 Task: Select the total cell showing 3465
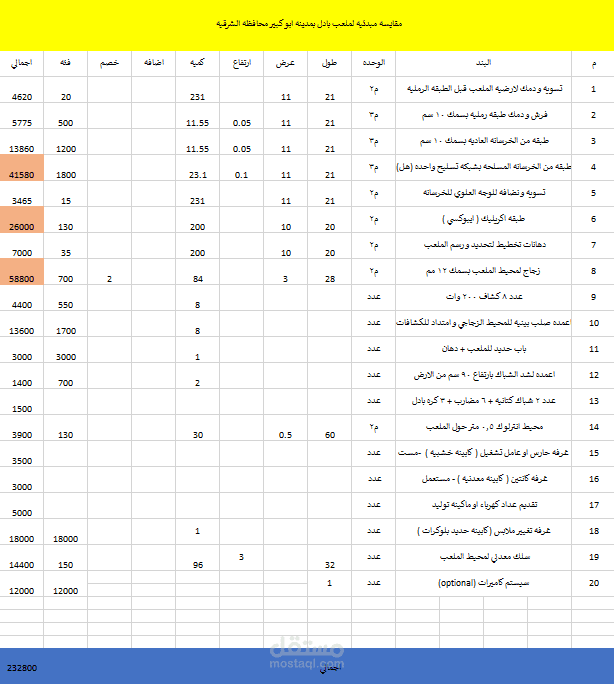point(22,194)
